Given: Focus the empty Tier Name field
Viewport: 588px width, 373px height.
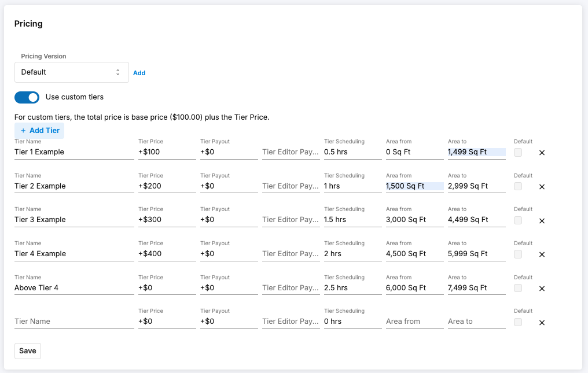Looking at the screenshot, I should [74, 322].
